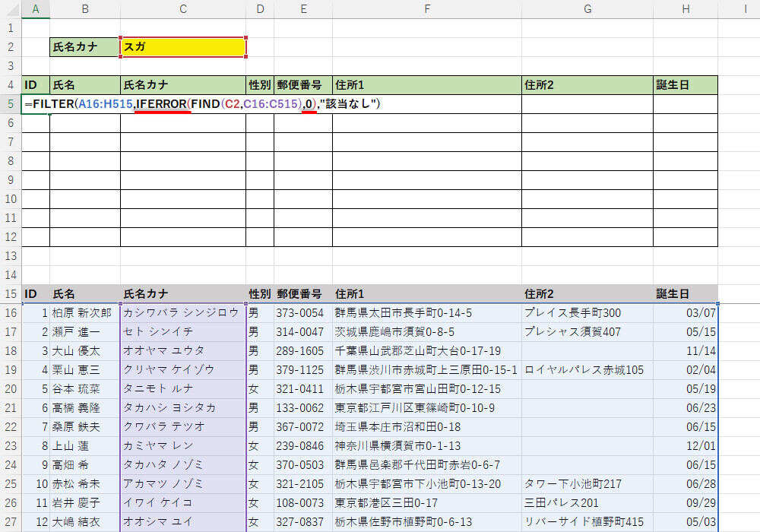
Task: Select column G header
Action: pos(587,8)
